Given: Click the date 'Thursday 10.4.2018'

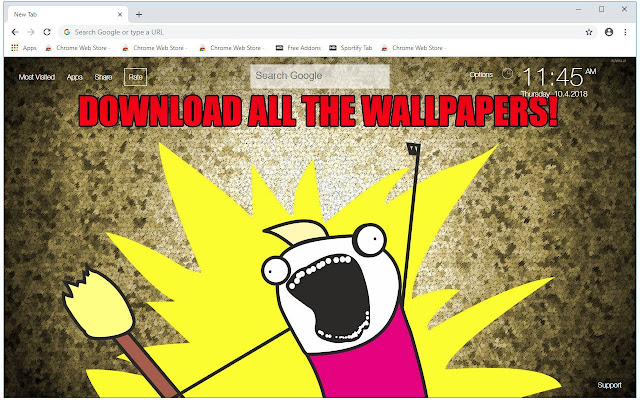Looking at the screenshot, I should coord(554,94).
